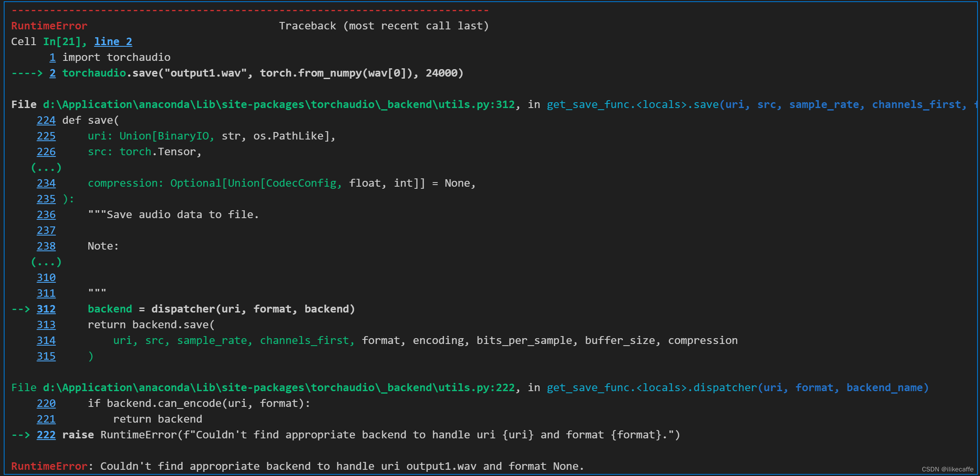Open line 225 link

pyautogui.click(x=46, y=136)
